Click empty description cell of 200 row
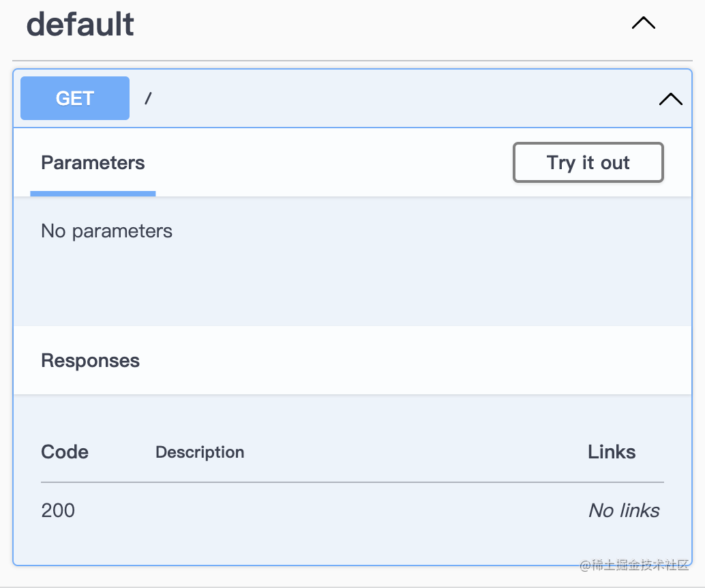Image resolution: width=705 pixels, height=588 pixels. [x=341, y=510]
